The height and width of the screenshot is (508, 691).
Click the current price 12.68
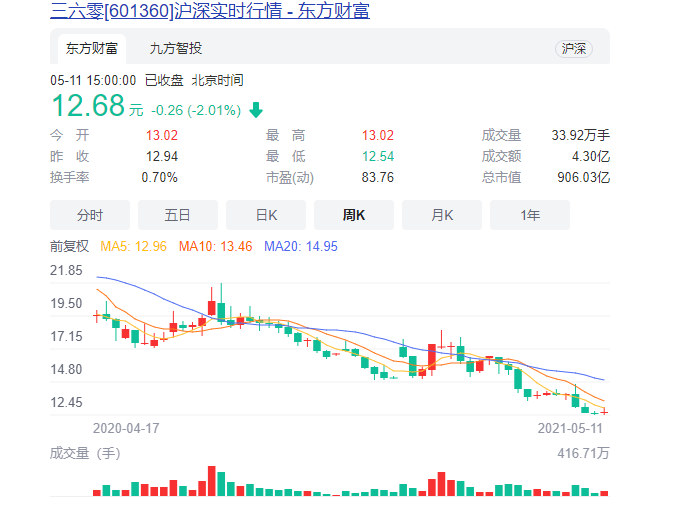click(88, 105)
